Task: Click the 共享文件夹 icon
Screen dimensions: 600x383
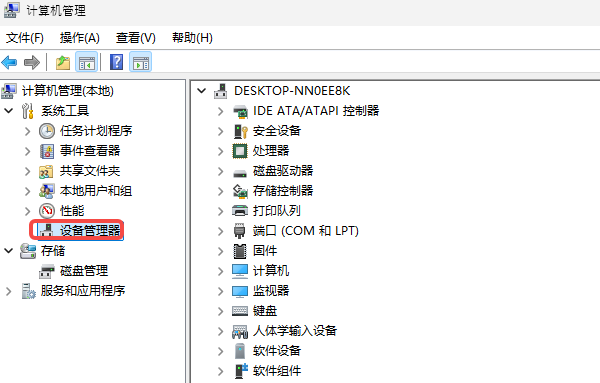Action: (46, 171)
